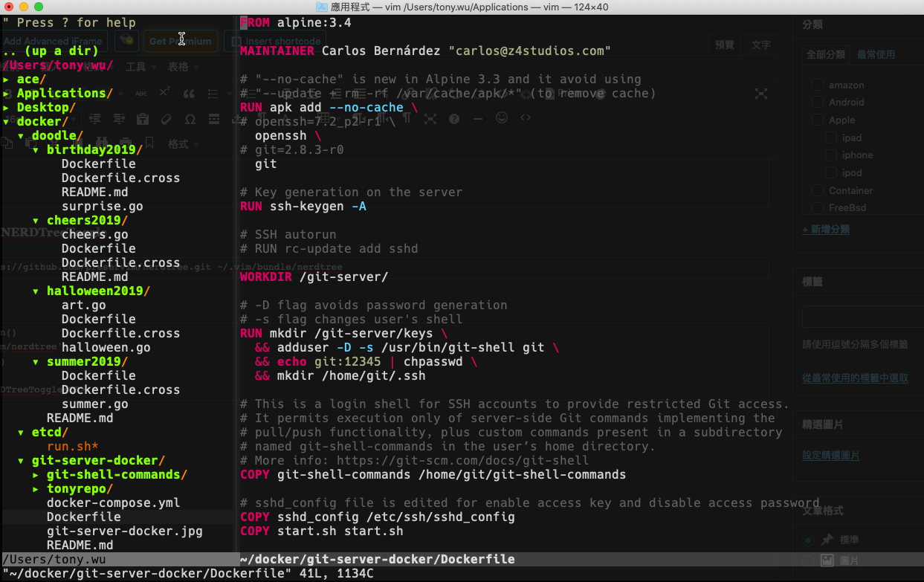Select the 標準 post format radio button
This screenshot has height=582, width=924.
pyautogui.click(x=808, y=540)
